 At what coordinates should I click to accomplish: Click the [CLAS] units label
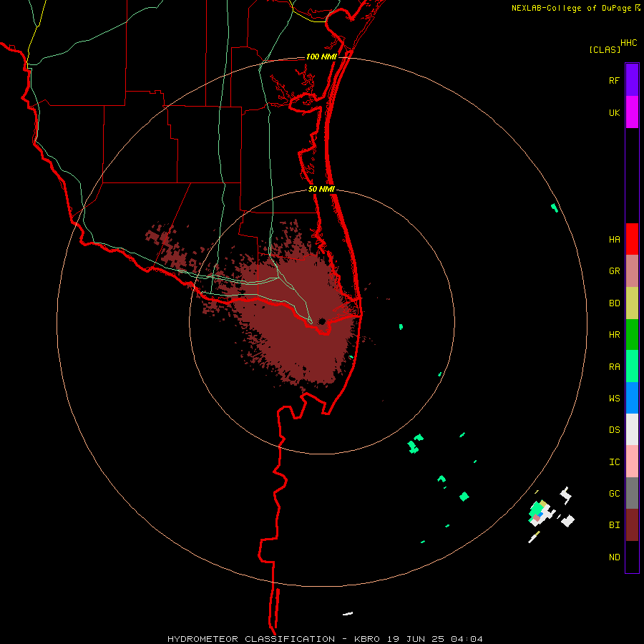(605, 50)
